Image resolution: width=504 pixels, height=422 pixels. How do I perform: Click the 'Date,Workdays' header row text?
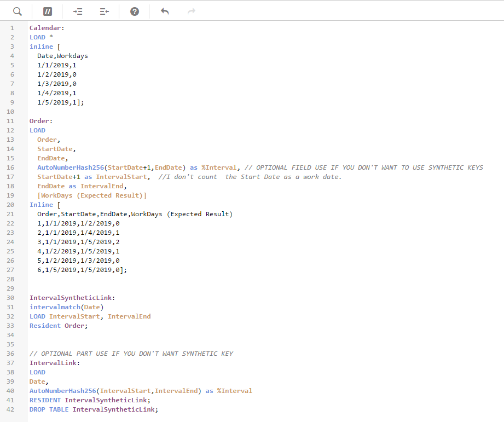(x=62, y=56)
